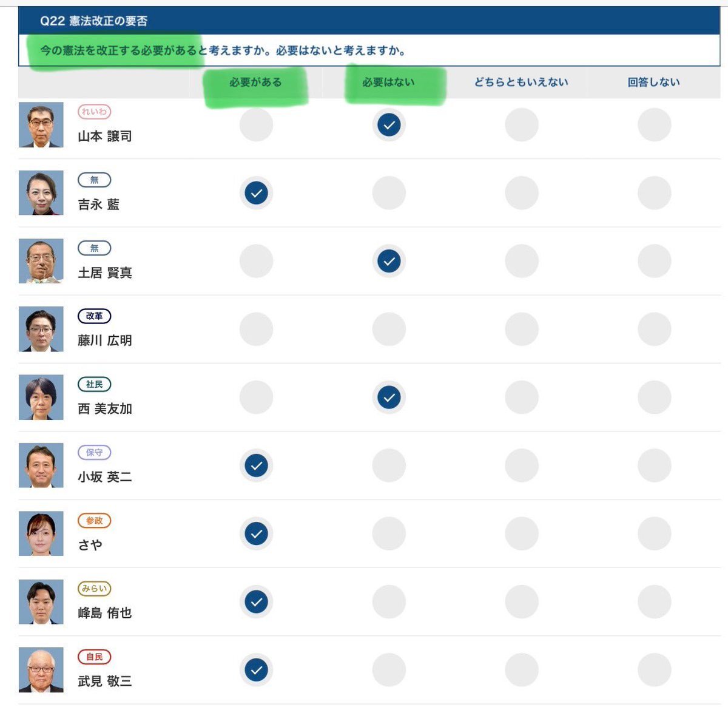The width and height of the screenshot is (728, 707).
Task: Click the みらい party badge
Action: point(94,589)
